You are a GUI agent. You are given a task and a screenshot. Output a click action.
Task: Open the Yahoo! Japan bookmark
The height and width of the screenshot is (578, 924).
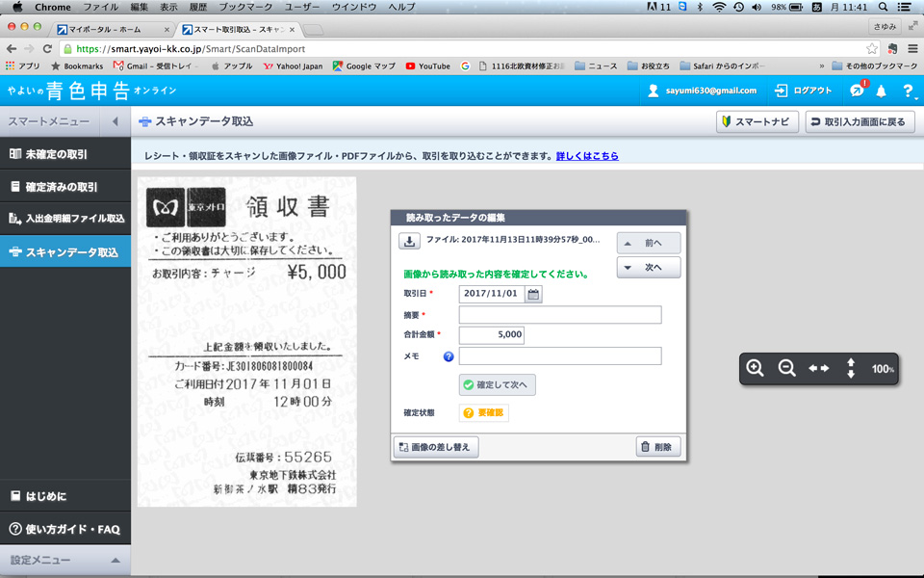[293, 66]
